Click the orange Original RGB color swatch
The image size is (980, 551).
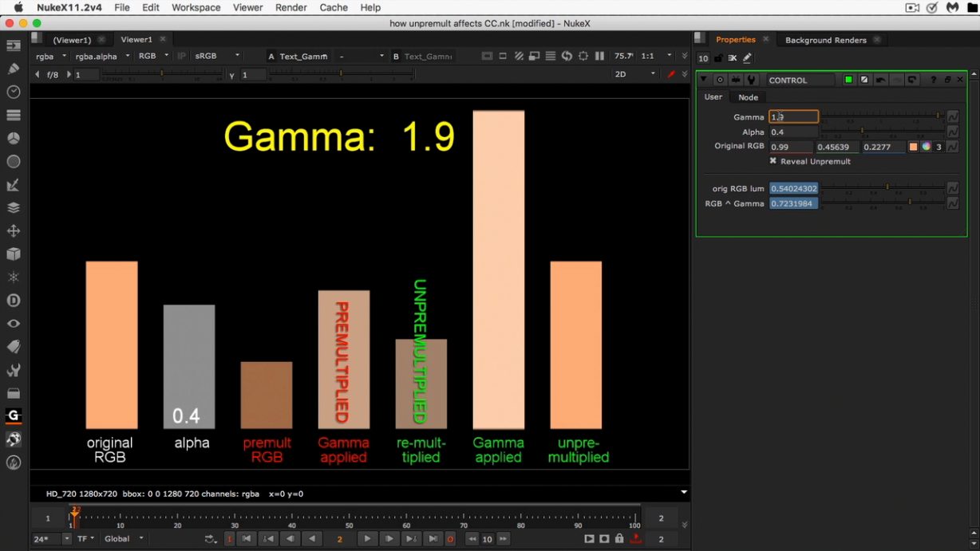[x=913, y=146]
